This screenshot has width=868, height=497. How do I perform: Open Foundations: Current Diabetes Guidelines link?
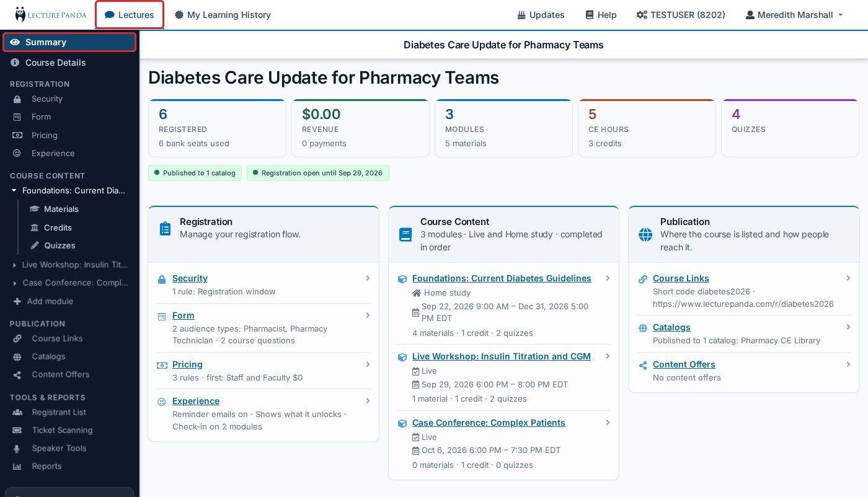pos(502,278)
